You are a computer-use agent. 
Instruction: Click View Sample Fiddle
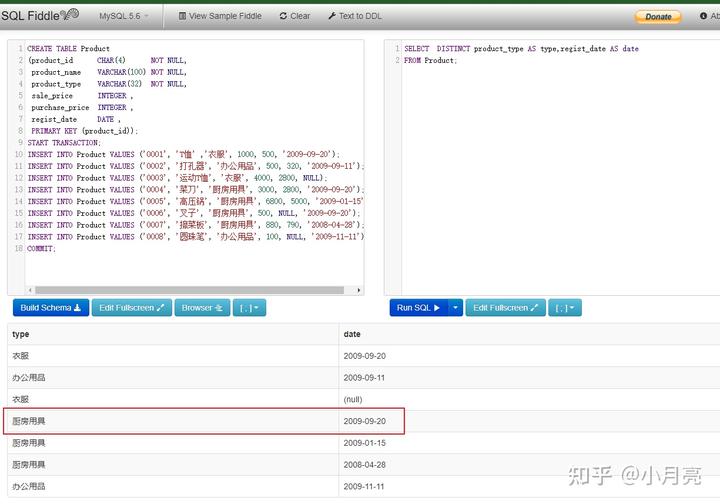coord(220,16)
